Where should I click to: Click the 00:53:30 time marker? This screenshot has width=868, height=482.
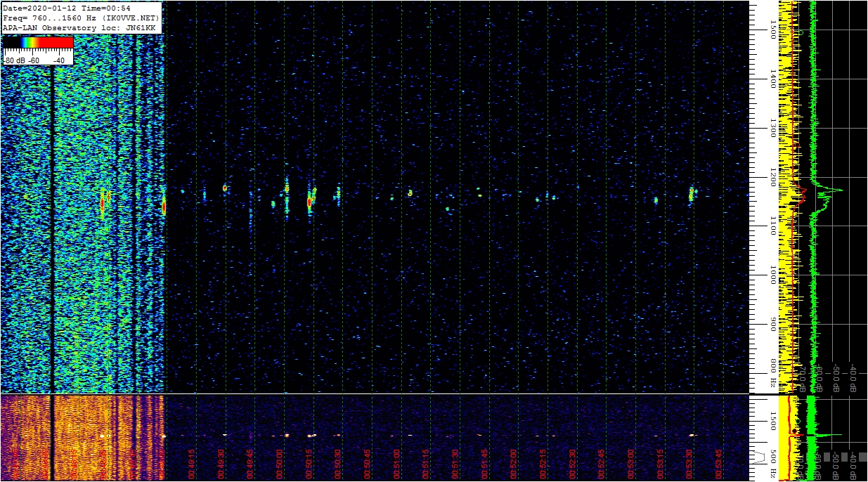[689, 464]
